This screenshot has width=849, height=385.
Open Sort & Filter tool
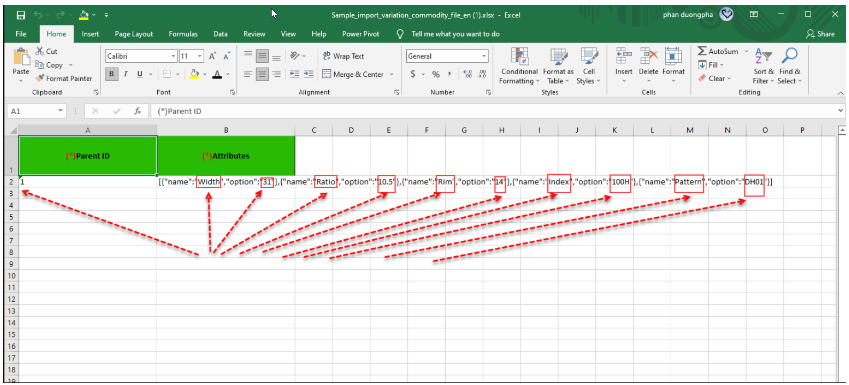763,66
